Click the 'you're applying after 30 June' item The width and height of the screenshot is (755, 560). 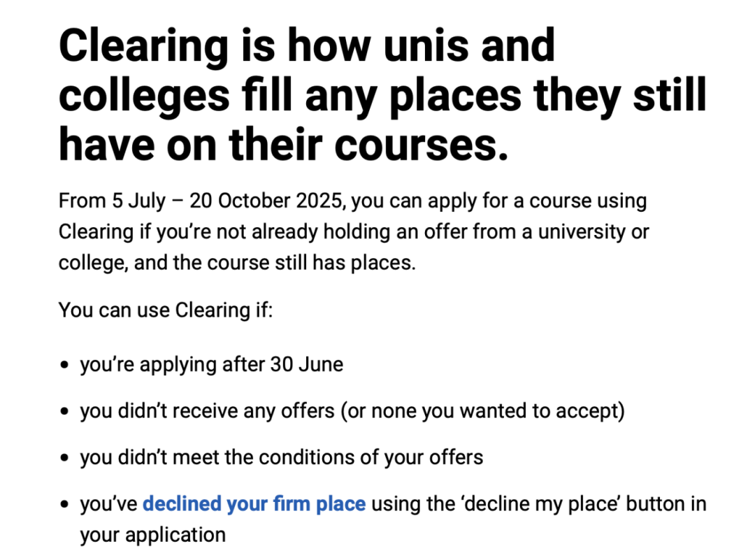point(212,365)
